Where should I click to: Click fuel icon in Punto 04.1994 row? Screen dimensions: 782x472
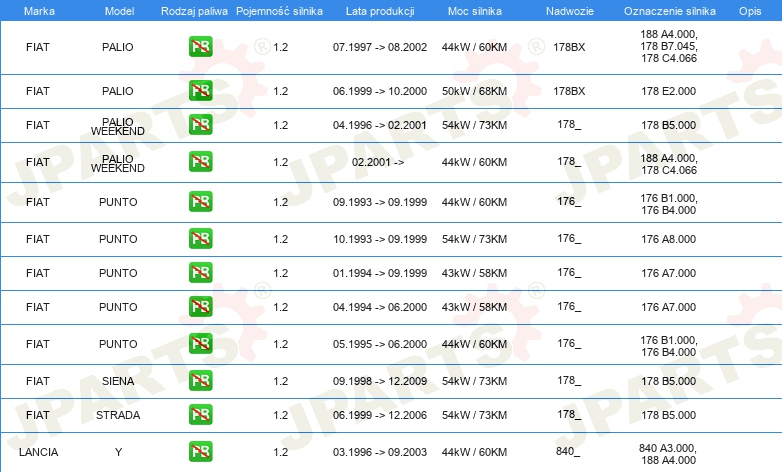[200, 306]
